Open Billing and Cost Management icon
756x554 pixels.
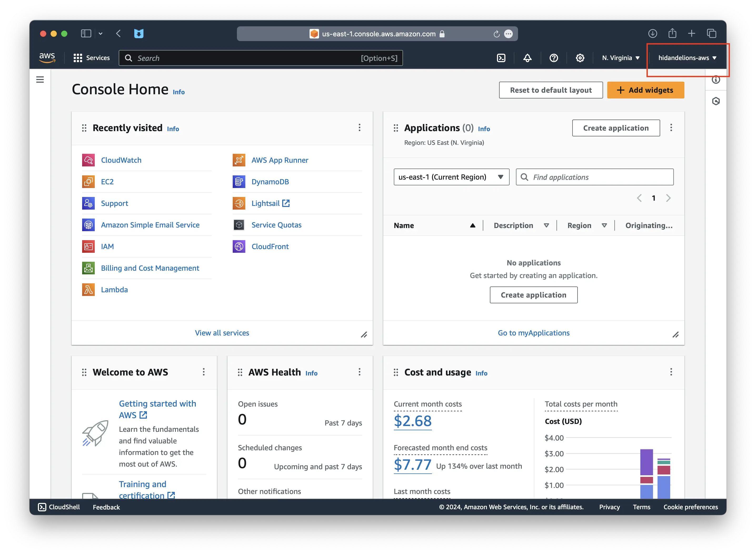(88, 268)
